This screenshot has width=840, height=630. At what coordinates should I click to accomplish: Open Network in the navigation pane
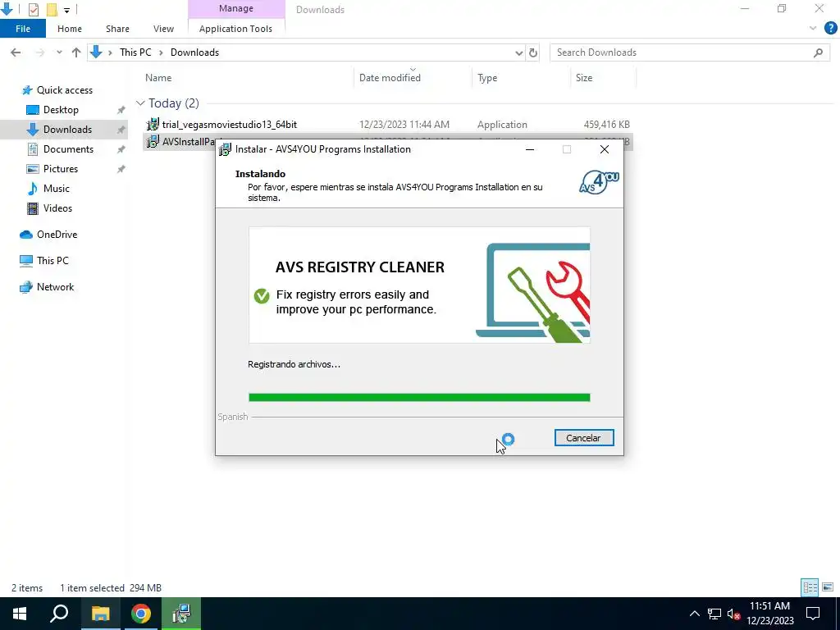55,287
